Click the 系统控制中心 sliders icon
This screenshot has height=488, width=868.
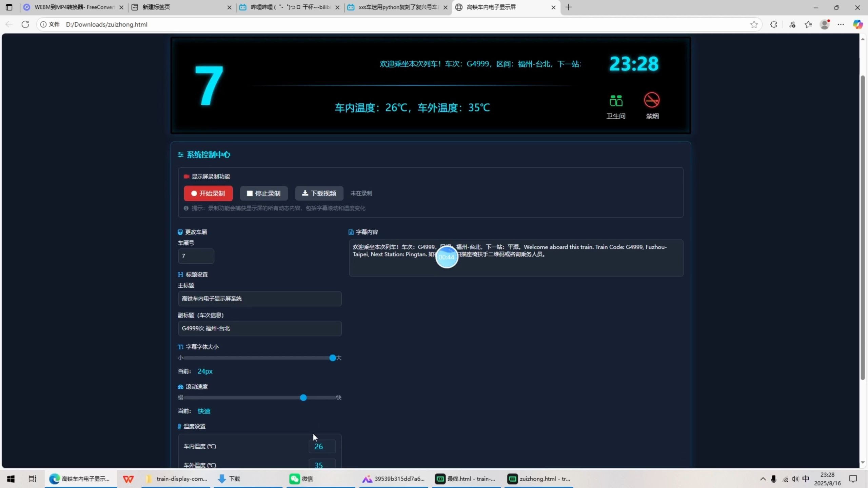pos(180,155)
